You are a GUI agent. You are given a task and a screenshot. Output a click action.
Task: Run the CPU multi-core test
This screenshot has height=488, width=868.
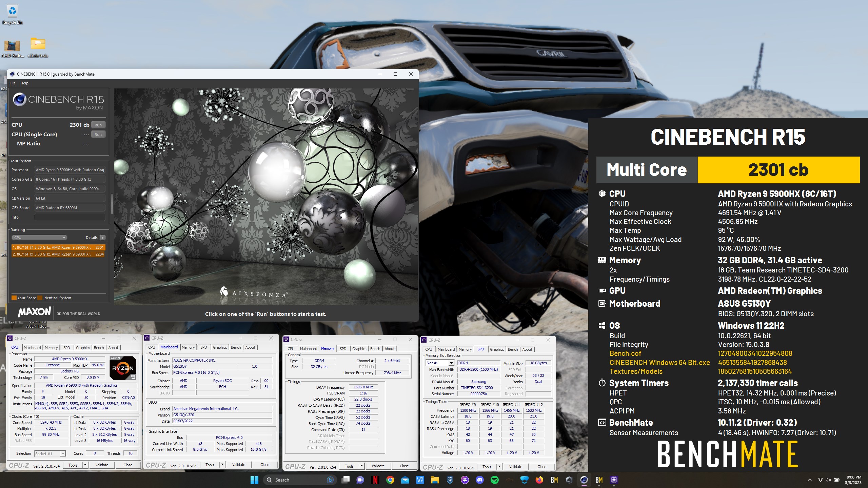pos(98,125)
